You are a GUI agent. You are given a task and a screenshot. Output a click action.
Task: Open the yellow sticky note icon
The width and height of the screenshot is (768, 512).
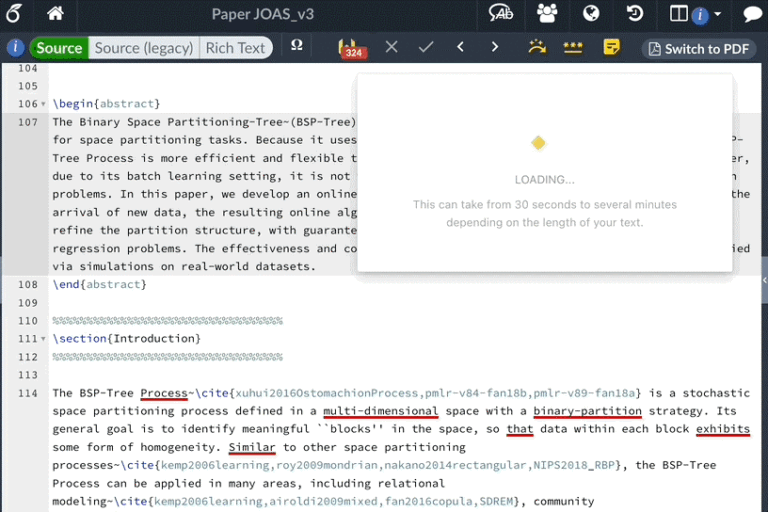pyautogui.click(x=611, y=47)
